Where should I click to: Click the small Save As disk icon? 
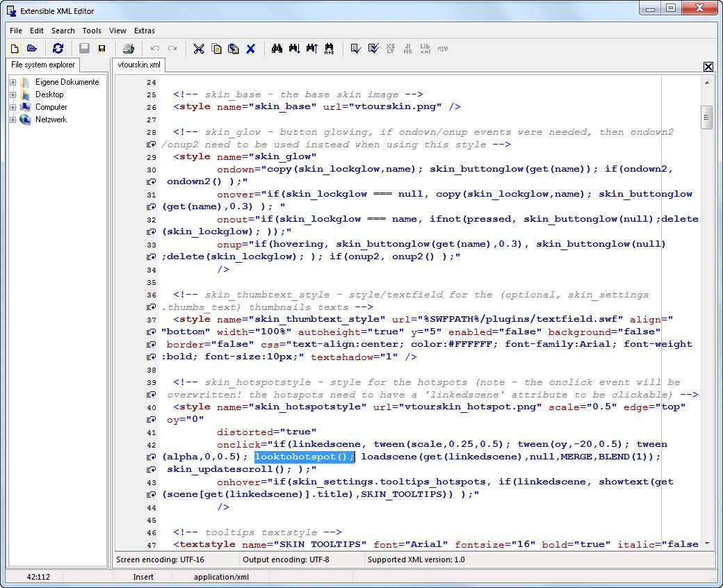102,49
